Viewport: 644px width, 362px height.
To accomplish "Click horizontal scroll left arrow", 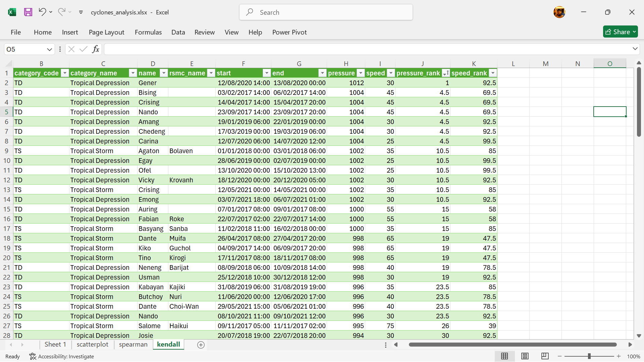I will point(396,345).
